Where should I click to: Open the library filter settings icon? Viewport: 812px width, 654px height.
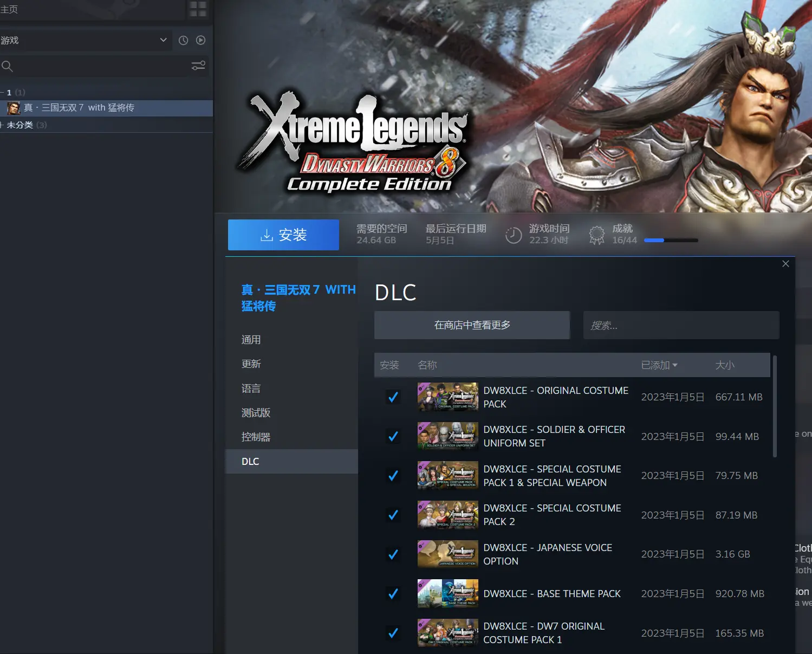198,66
